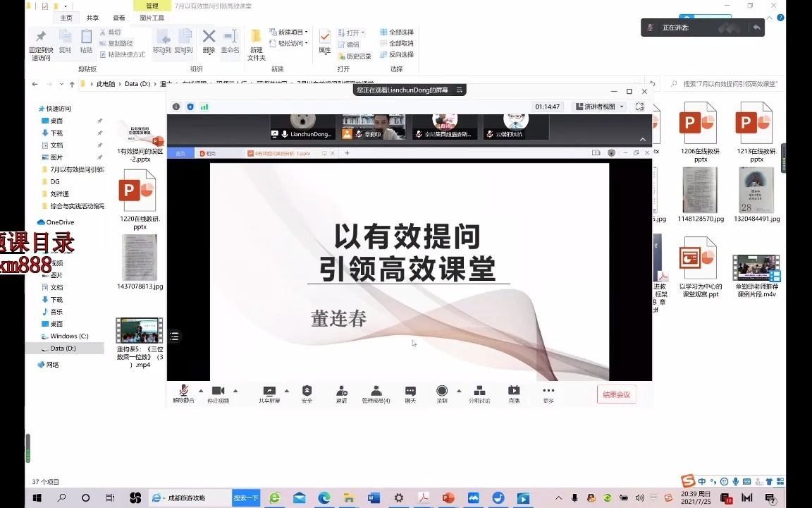This screenshot has width=812, height=508.
Task: Open Word from the taskbar
Action: (374, 497)
